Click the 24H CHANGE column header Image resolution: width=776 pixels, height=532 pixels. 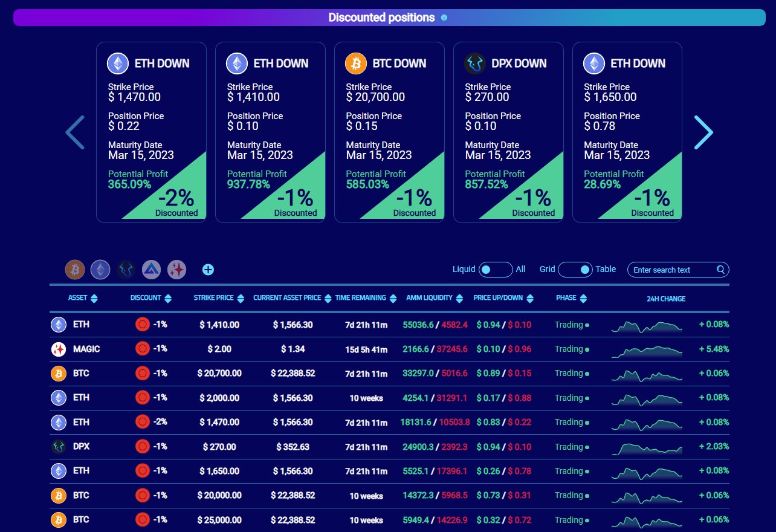[665, 299]
